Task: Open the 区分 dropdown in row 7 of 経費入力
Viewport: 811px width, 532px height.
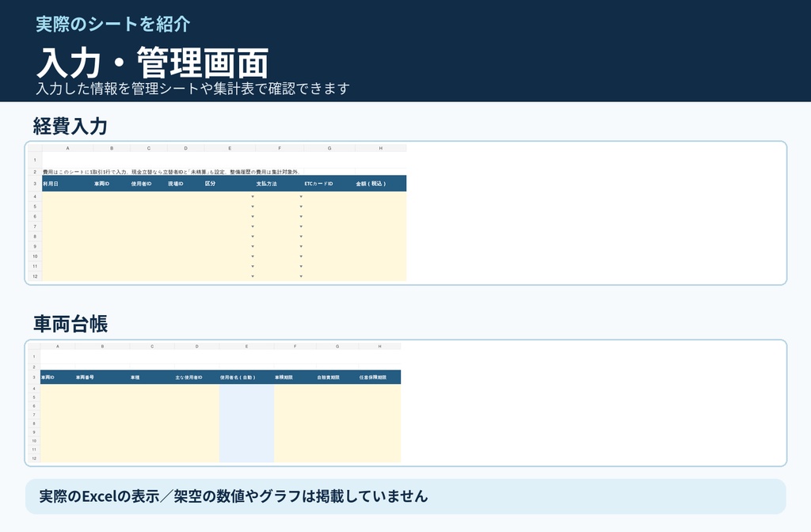Action: [253, 226]
